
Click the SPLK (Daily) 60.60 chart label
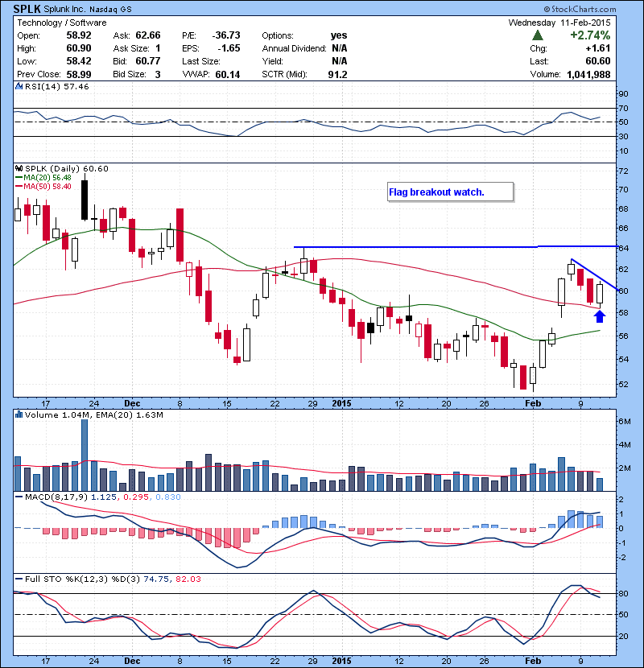point(67,169)
